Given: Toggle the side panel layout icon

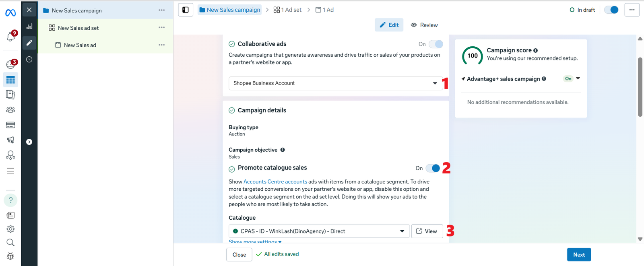Looking at the screenshot, I should [x=186, y=10].
